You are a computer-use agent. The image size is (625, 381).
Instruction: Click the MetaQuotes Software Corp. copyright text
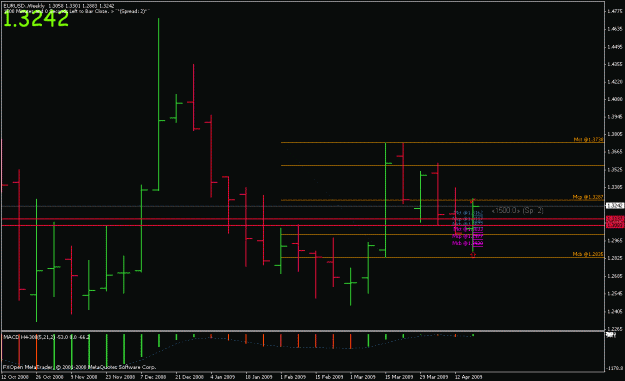[80, 367]
